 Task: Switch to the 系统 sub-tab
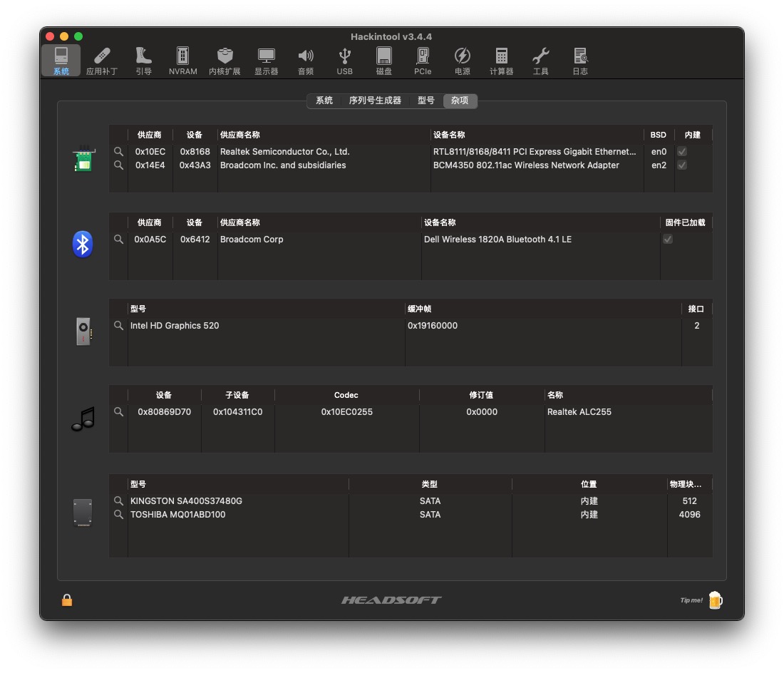pyautogui.click(x=324, y=101)
